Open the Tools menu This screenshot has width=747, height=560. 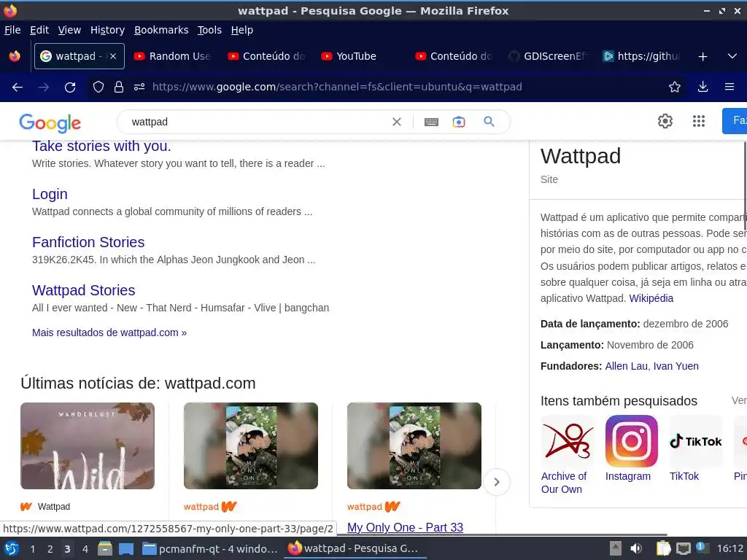[x=209, y=30]
